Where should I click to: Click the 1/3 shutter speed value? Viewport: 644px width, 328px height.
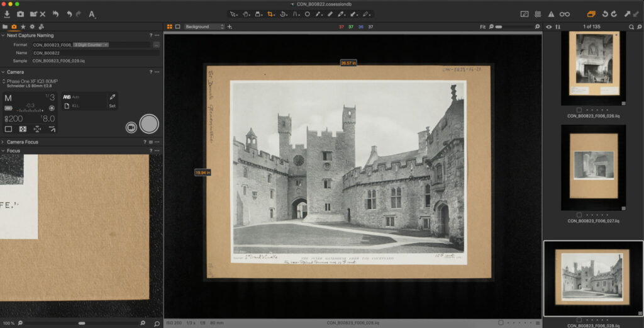pos(50,98)
